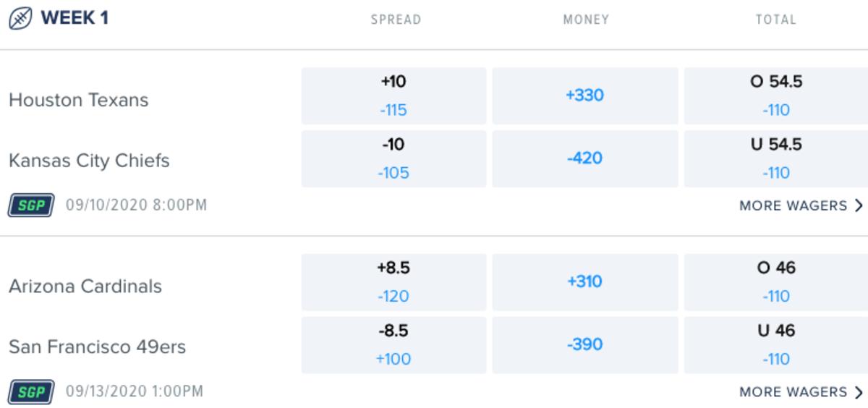This screenshot has height=408, width=868.
Task: Select Arizona Cardinals +8.5 spread bet
Action: pos(393,282)
